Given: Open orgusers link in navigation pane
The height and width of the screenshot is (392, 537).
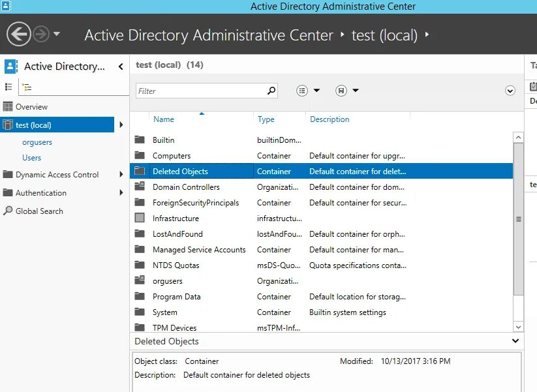Looking at the screenshot, I should pos(37,142).
